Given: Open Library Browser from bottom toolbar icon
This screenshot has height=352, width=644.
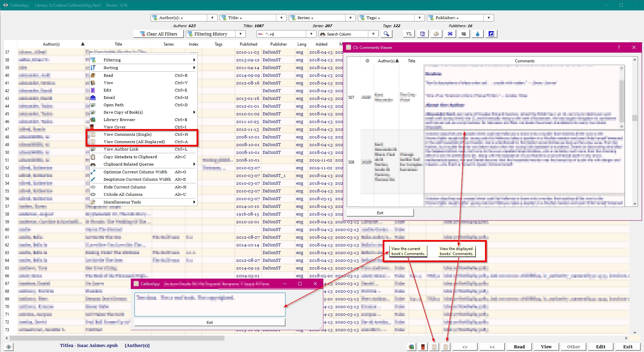Looking at the screenshot, I should point(412,347).
